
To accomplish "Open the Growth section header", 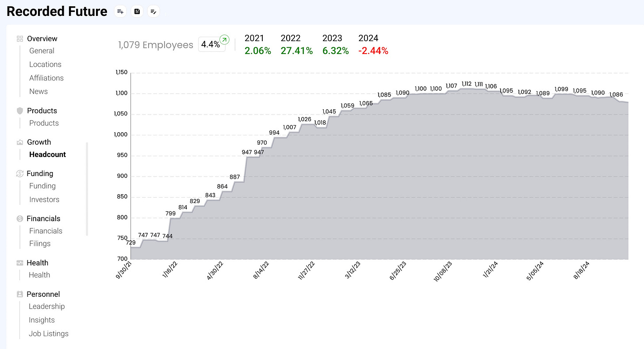I will [x=39, y=142].
